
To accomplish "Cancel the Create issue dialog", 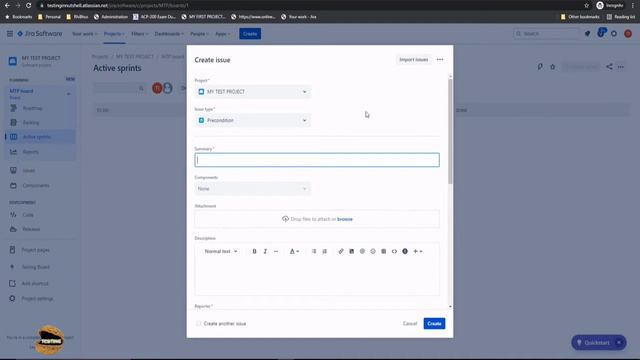I will coord(410,324).
